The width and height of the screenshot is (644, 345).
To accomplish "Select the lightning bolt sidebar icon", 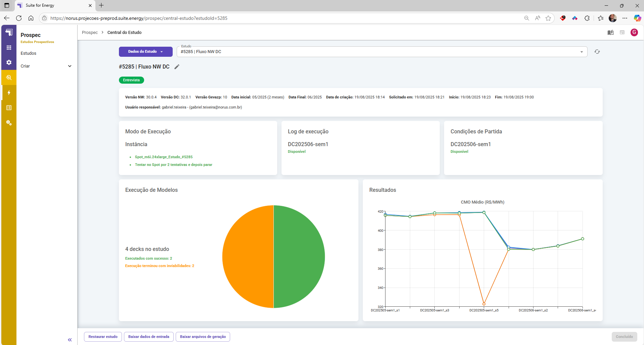I will tap(9, 93).
